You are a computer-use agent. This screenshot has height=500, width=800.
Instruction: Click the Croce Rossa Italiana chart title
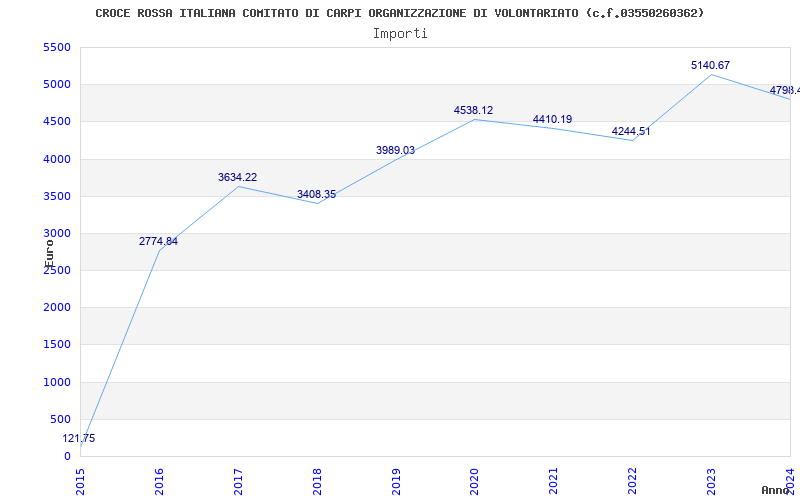coord(399,13)
